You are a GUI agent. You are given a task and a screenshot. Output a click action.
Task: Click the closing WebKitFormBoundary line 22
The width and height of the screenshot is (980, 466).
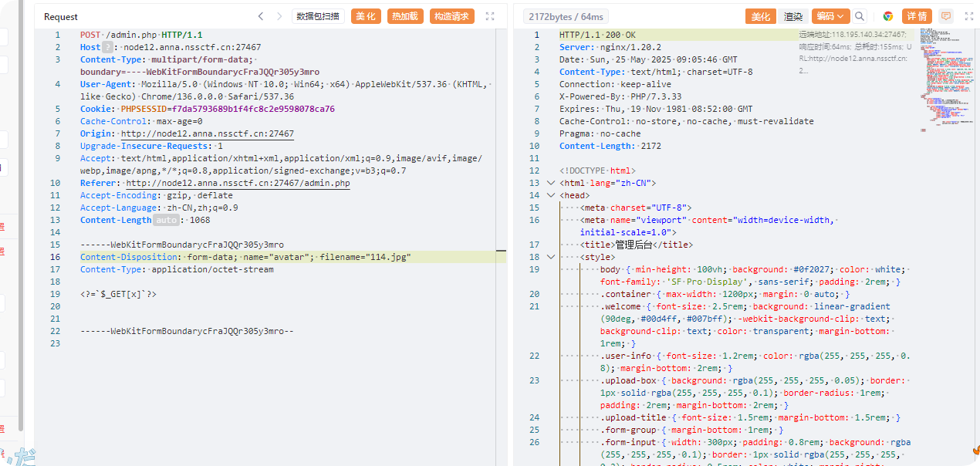(x=188, y=332)
